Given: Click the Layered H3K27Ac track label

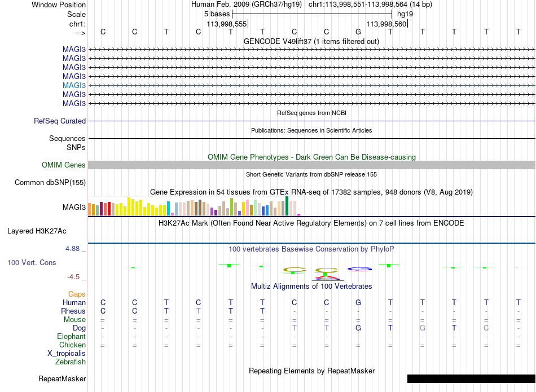Looking at the screenshot, I should [37, 231].
